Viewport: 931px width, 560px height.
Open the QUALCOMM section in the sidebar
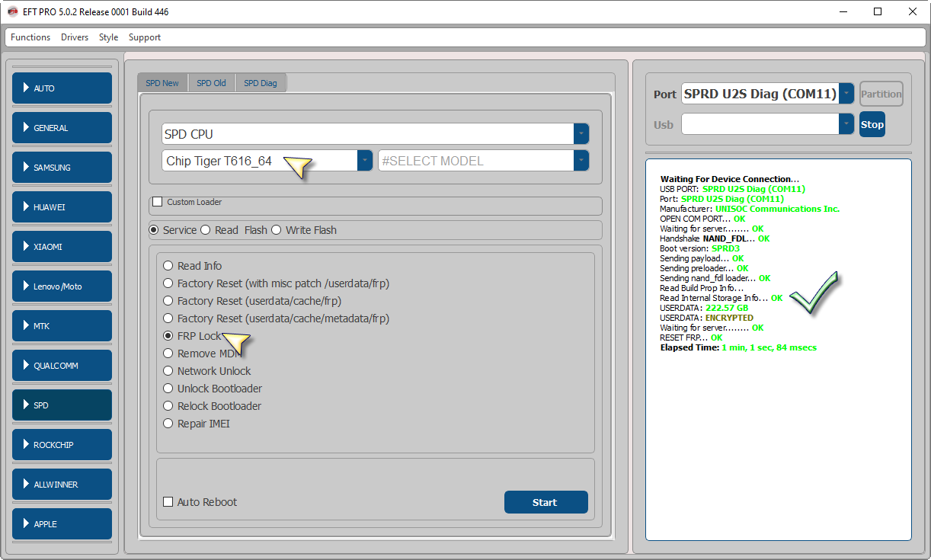(62, 366)
